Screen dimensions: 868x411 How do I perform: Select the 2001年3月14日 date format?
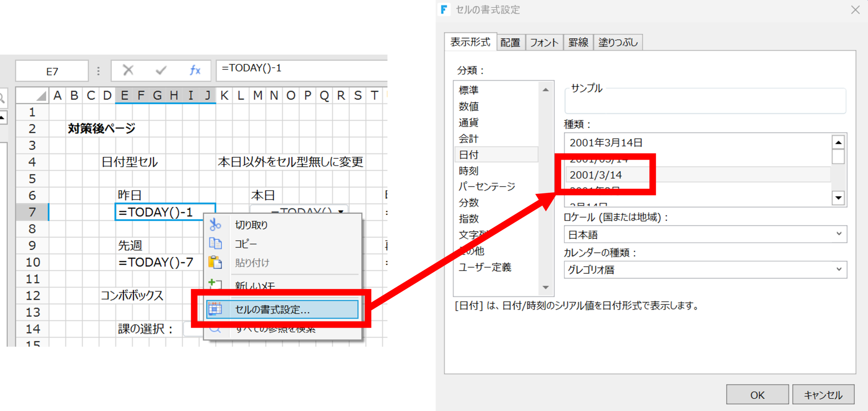tap(606, 143)
